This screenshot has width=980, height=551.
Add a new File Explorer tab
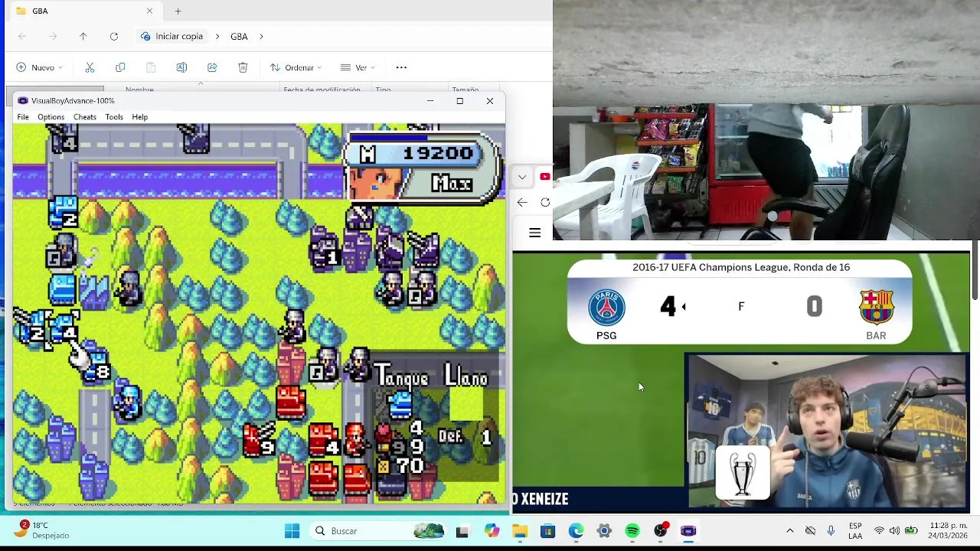click(178, 11)
